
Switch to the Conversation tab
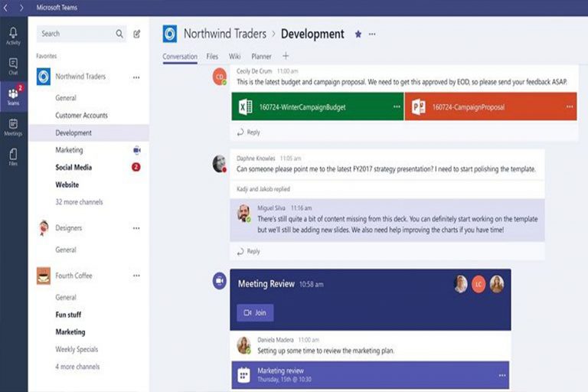click(x=180, y=57)
